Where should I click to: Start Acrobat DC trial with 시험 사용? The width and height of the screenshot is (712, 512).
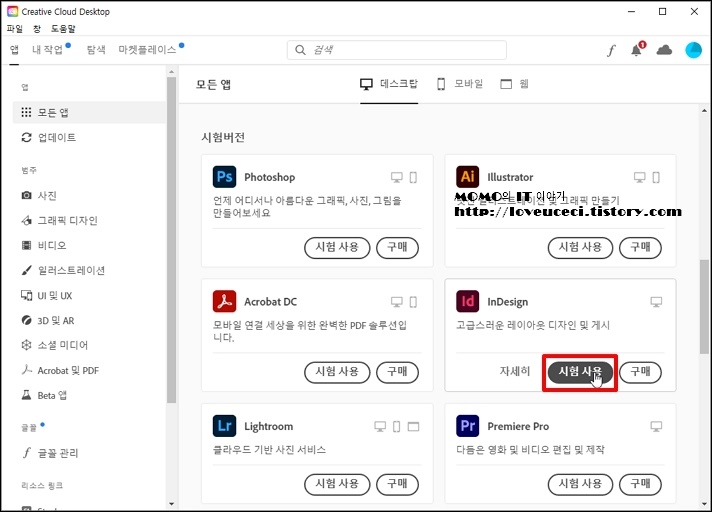click(337, 372)
